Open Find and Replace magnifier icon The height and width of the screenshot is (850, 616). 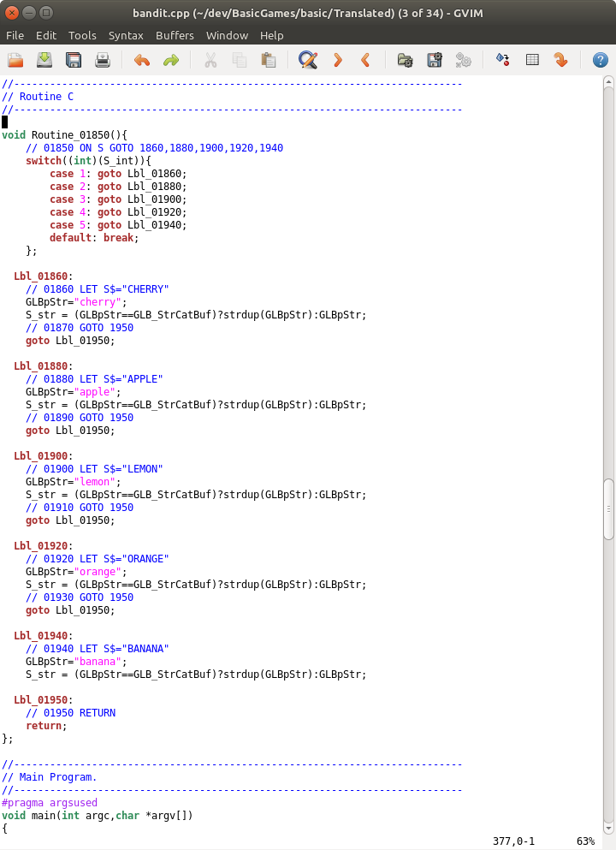308,60
